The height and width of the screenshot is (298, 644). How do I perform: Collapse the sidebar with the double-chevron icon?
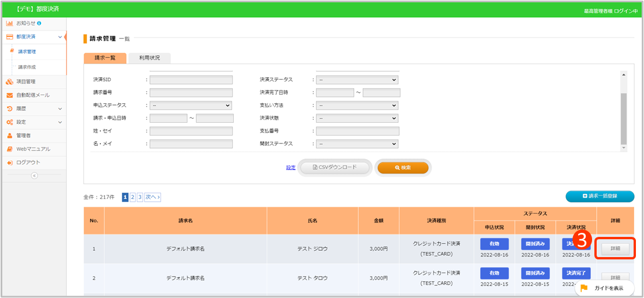(34, 175)
